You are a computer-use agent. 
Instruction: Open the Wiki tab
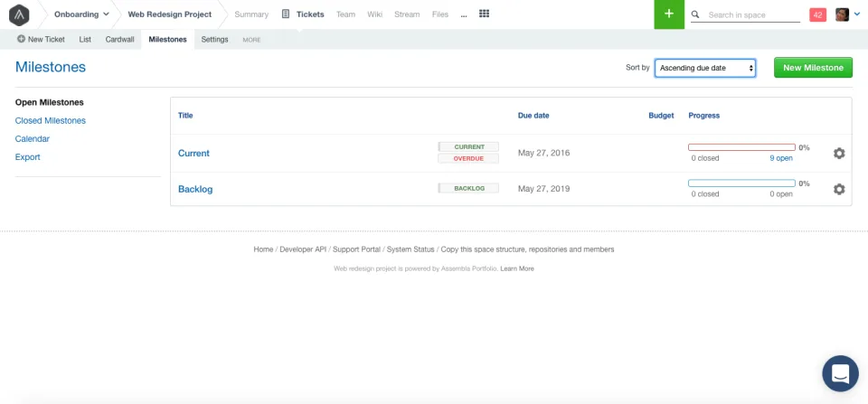click(374, 14)
